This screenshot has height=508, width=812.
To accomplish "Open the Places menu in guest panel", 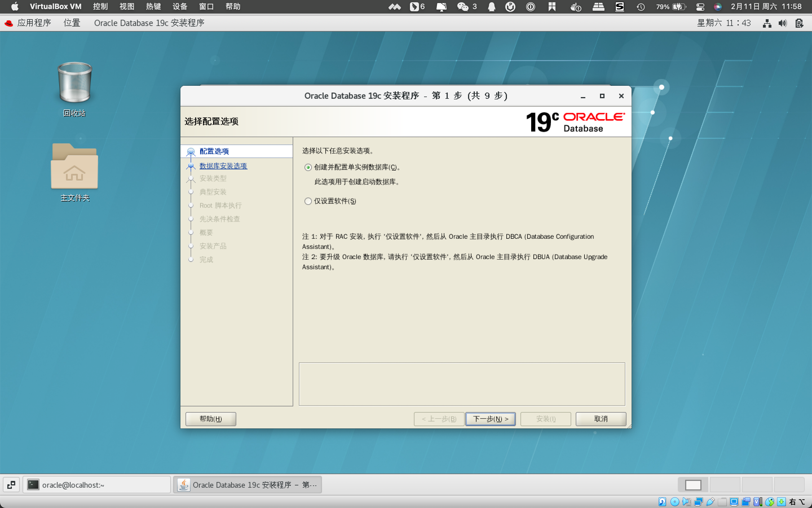I will (72, 23).
